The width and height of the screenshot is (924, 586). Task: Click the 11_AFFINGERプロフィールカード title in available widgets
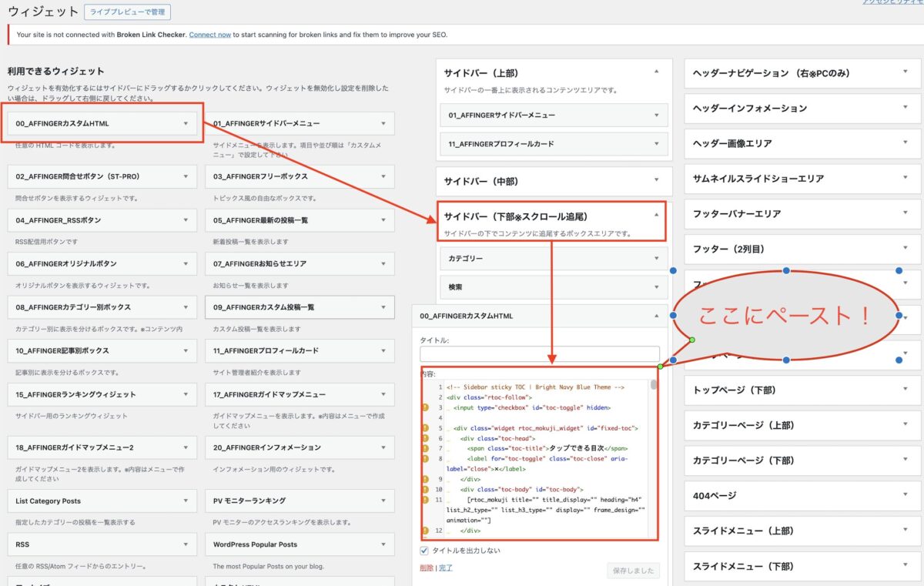tap(266, 350)
